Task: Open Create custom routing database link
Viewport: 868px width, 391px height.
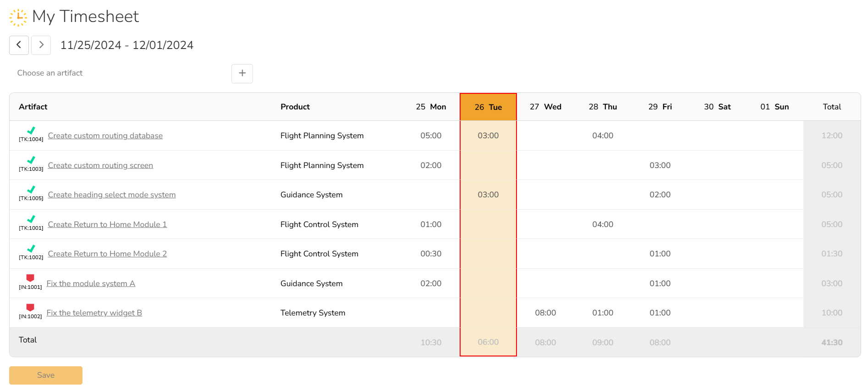Action: point(105,136)
